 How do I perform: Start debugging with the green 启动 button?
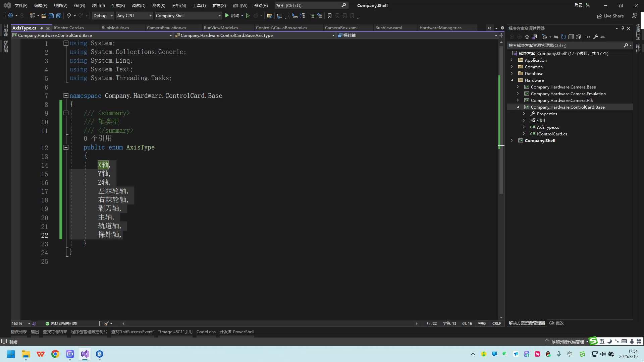[x=232, y=15]
